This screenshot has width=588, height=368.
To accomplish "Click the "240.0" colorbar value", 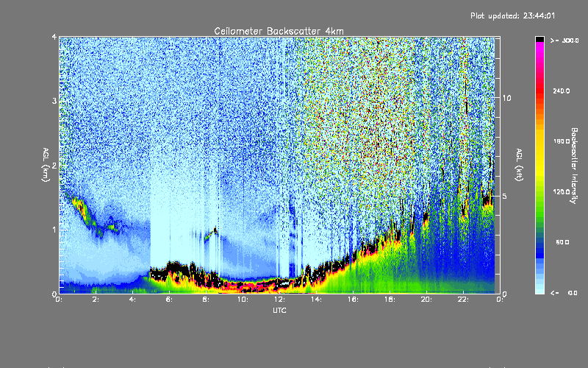I will point(562,91).
